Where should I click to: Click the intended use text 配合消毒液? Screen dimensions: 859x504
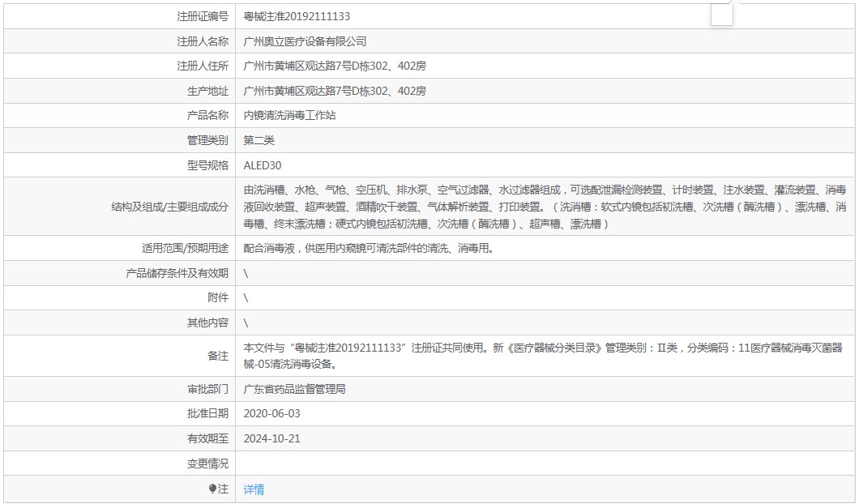point(368,248)
